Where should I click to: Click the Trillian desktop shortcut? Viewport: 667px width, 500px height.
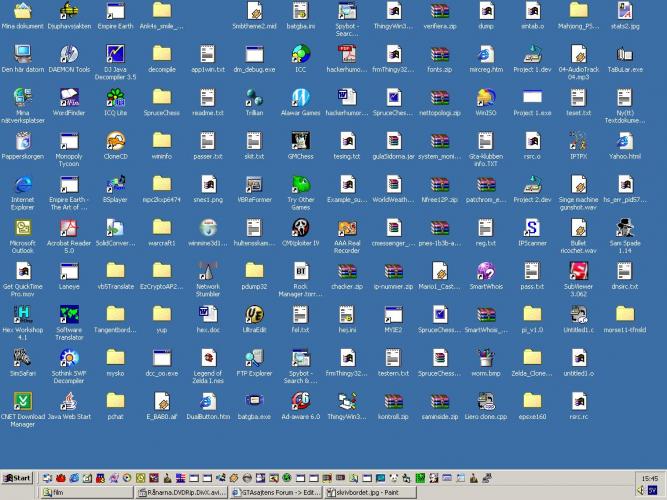tap(254, 98)
